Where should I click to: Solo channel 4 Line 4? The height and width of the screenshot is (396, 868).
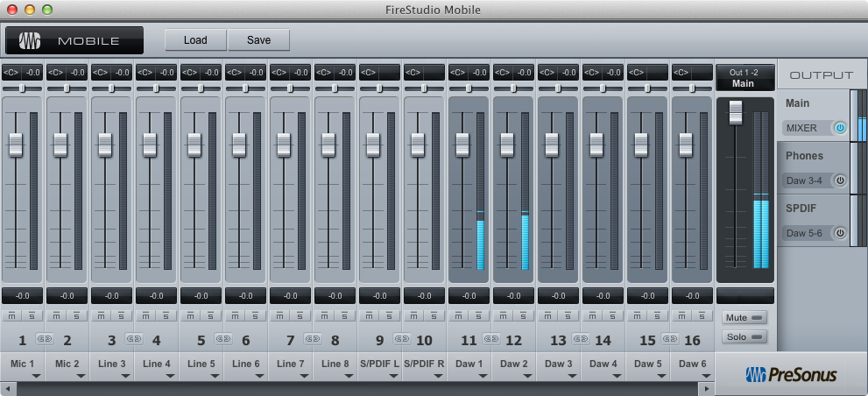(166, 315)
